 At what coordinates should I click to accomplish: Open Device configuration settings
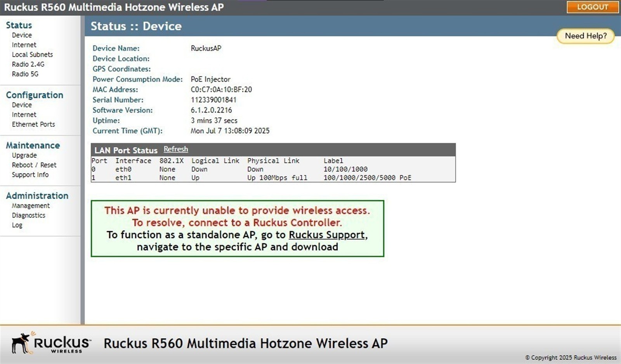22,105
